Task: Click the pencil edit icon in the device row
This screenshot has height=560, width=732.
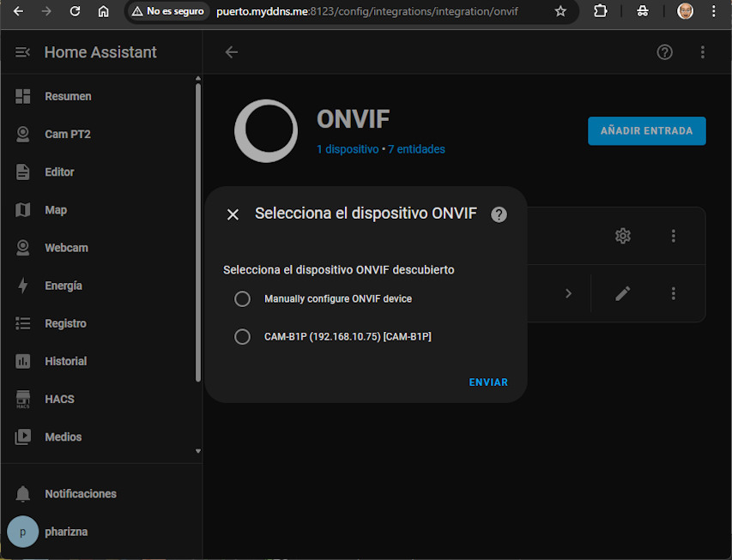Action: [x=623, y=293]
